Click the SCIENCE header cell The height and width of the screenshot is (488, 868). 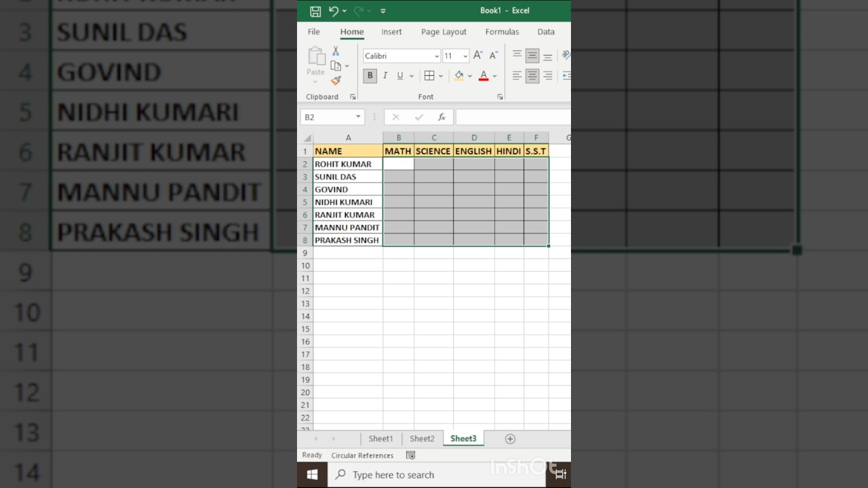[x=433, y=151]
